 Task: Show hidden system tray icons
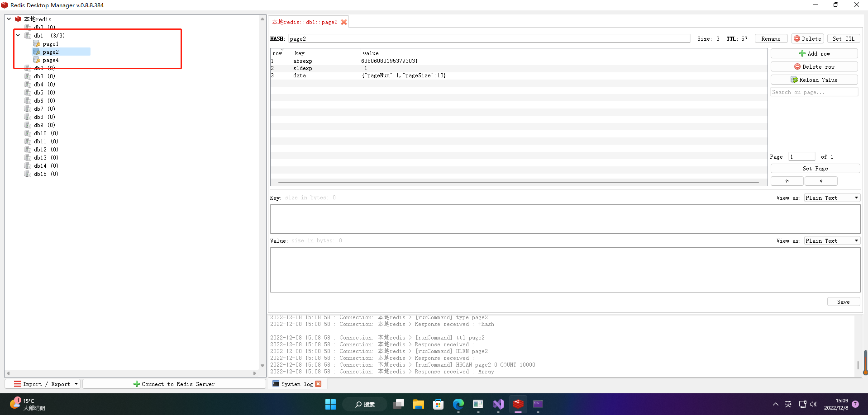776,404
